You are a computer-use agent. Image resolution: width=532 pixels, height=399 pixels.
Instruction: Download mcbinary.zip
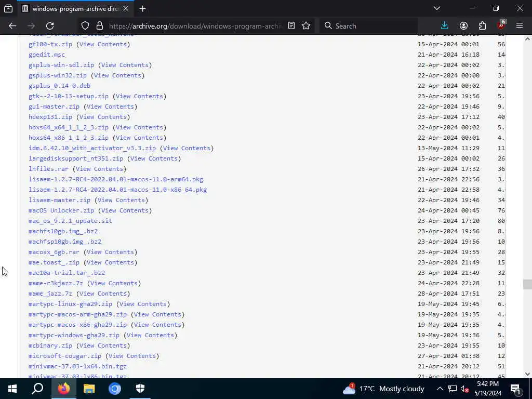[50, 345]
